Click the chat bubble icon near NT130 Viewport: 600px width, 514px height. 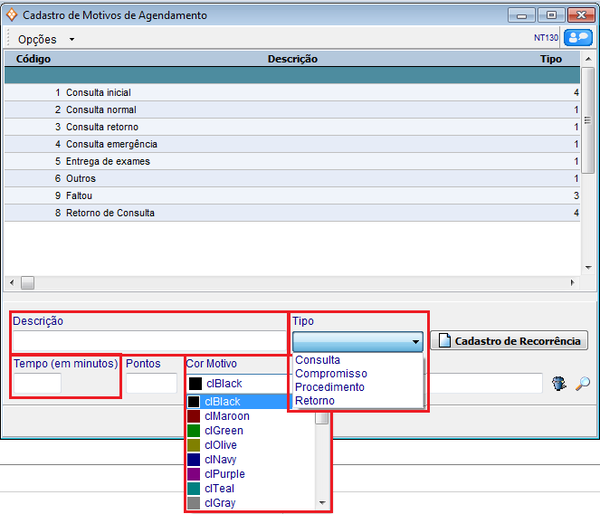(577, 38)
